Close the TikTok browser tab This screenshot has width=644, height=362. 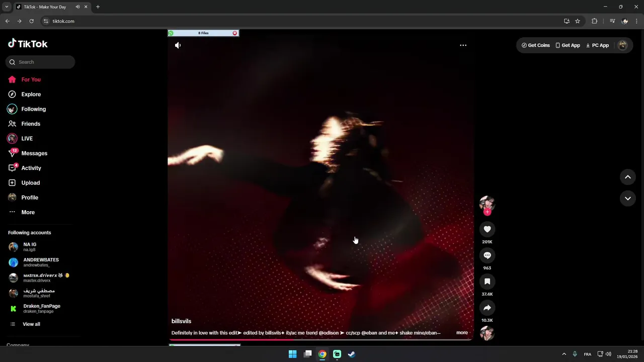tap(86, 7)
